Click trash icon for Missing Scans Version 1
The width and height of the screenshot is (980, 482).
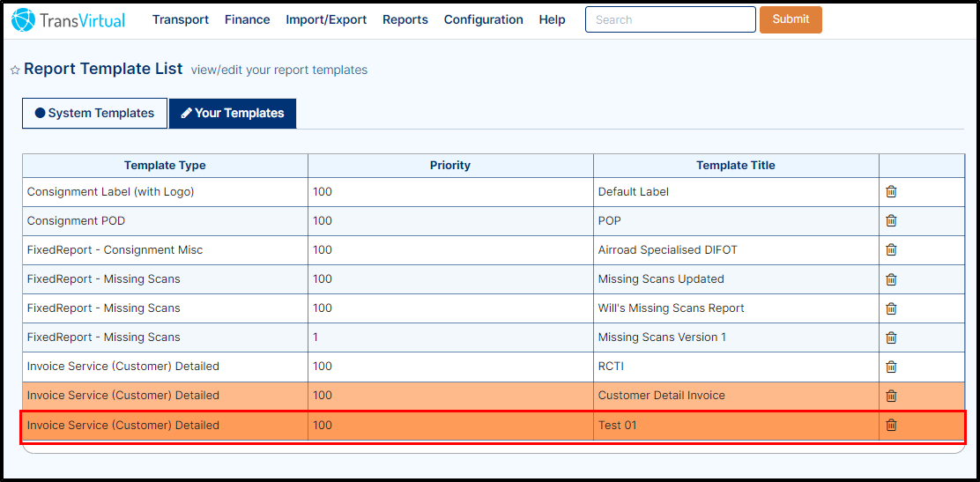pyautogui.click(x=891, y=337)
